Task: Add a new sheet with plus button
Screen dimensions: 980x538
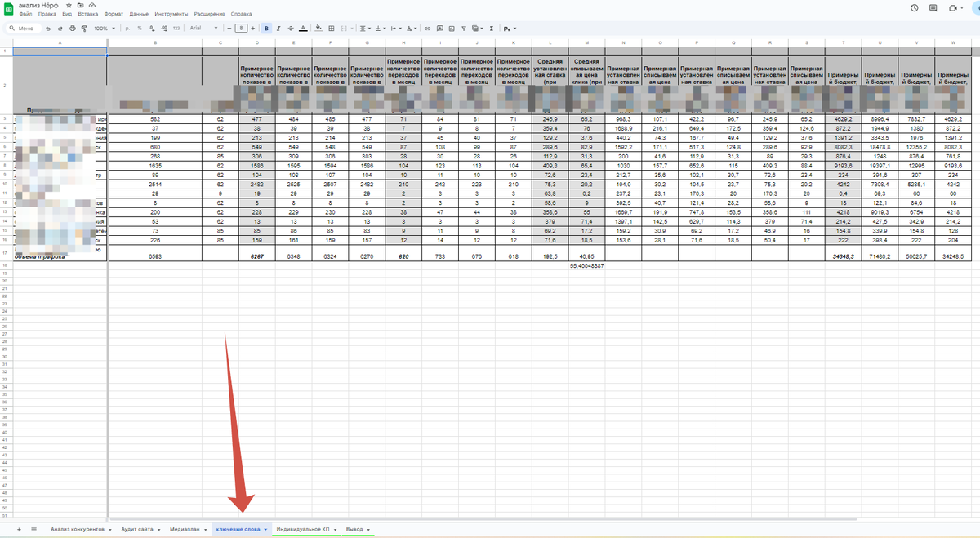Action: [x=20, y=530]
